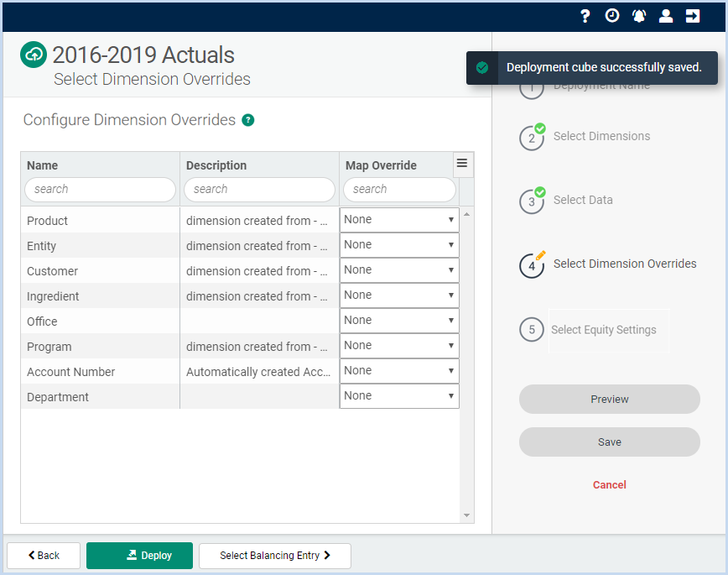Click 'Deployment cube successfully saved.' notification text
Screen dimensions: 728x575
604,67
